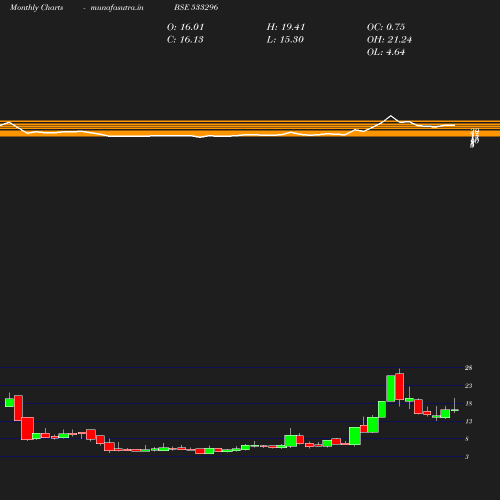Click the highest point of the white indicator line
The image size is (500, 500).
[391, 116]
